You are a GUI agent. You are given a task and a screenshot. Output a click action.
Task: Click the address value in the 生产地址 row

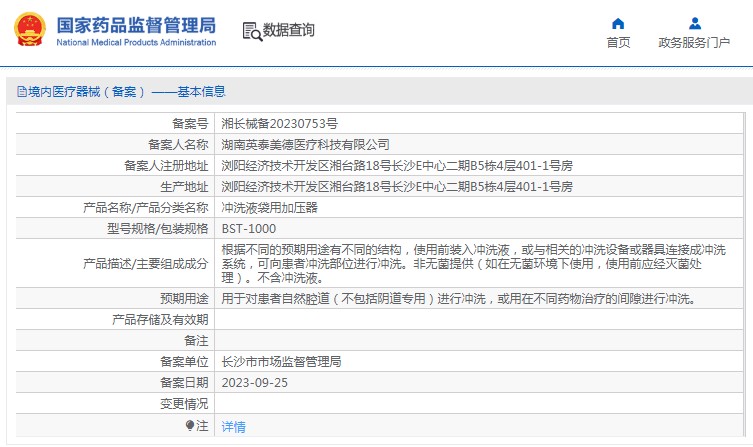(x=397, y=187)
